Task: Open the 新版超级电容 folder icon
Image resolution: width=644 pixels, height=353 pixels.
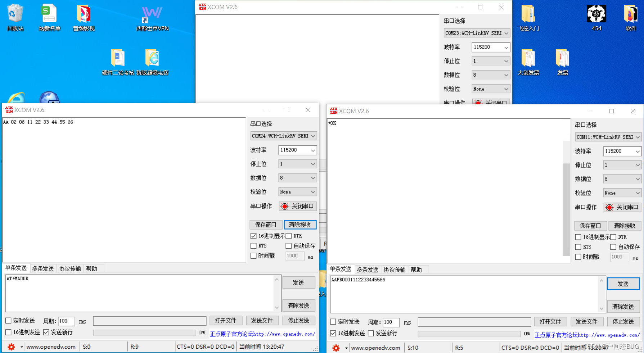Action: tap(152, 62)
